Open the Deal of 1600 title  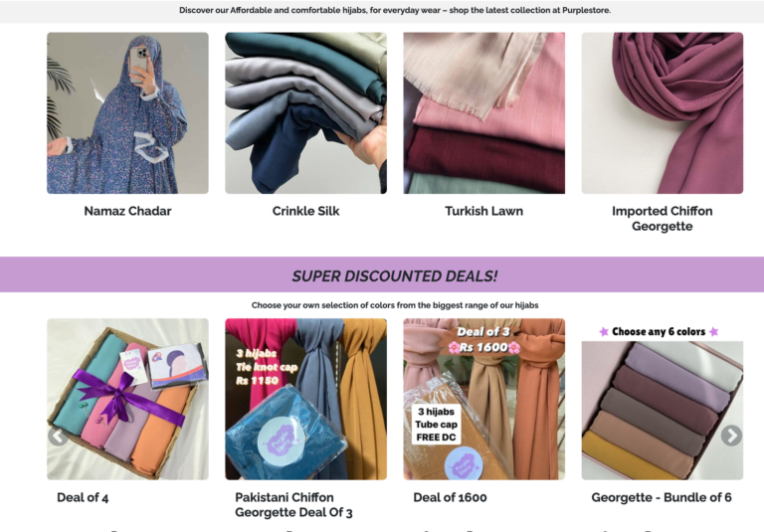click(451, 497)
